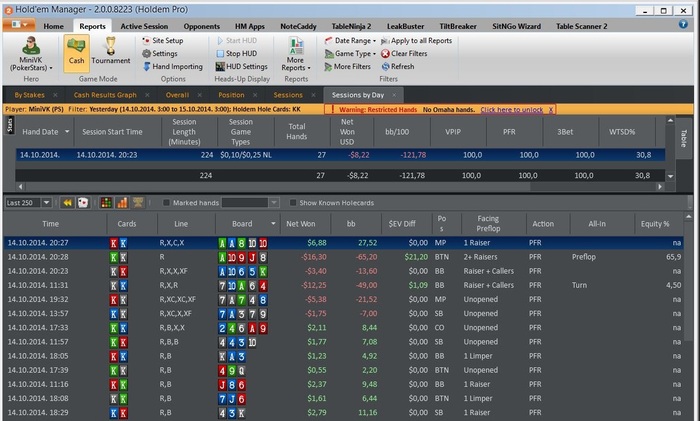Screen dimensions: 700x421
Task: Open Hand Importing
Action: pyautogui.click(x=173, y=67)
